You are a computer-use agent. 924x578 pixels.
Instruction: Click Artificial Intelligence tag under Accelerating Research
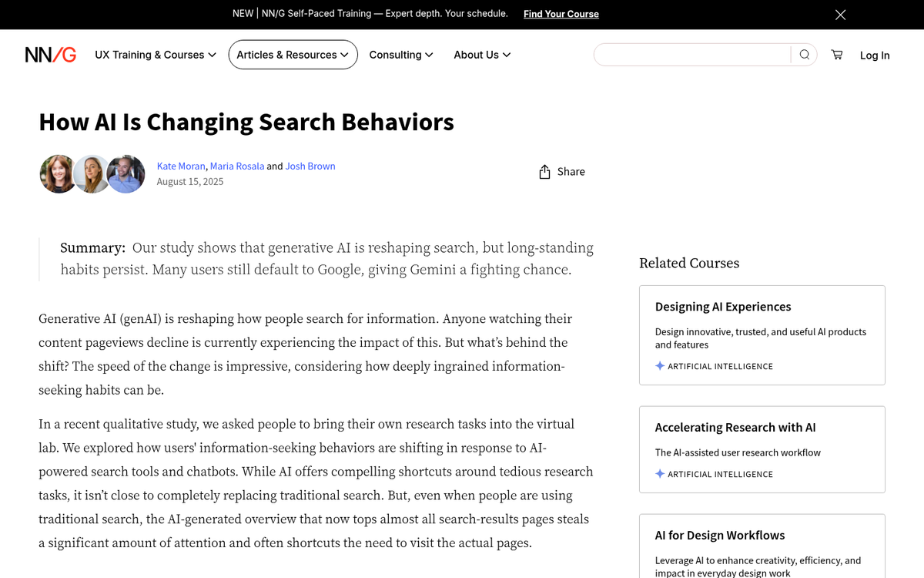pos(720,474)
